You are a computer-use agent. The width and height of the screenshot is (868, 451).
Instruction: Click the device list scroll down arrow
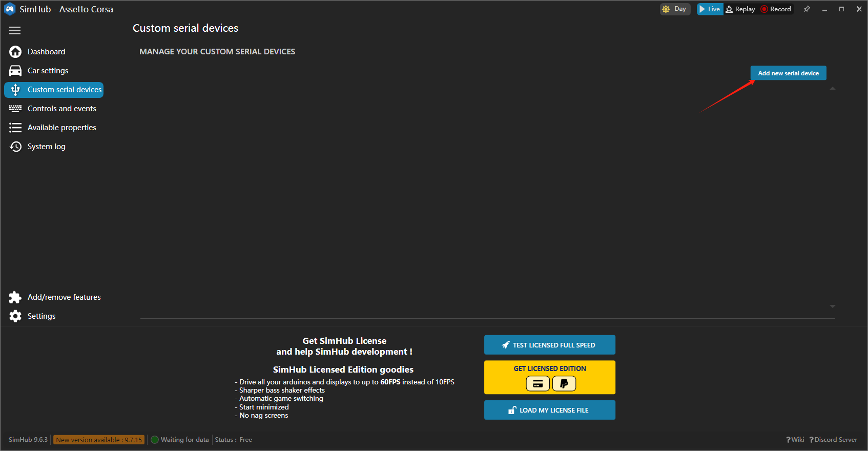click(x=833, y=306)
